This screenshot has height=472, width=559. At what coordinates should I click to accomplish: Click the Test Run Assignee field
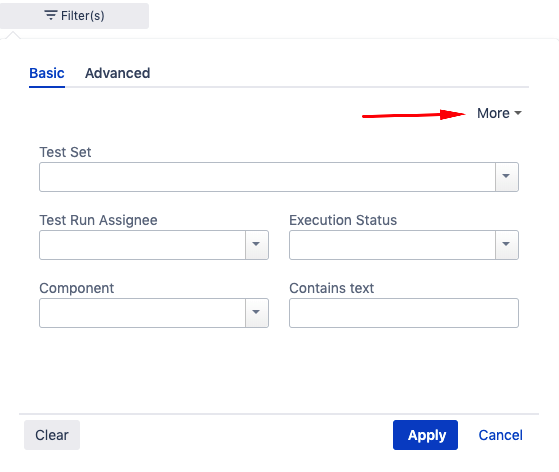tap(142, 245)
